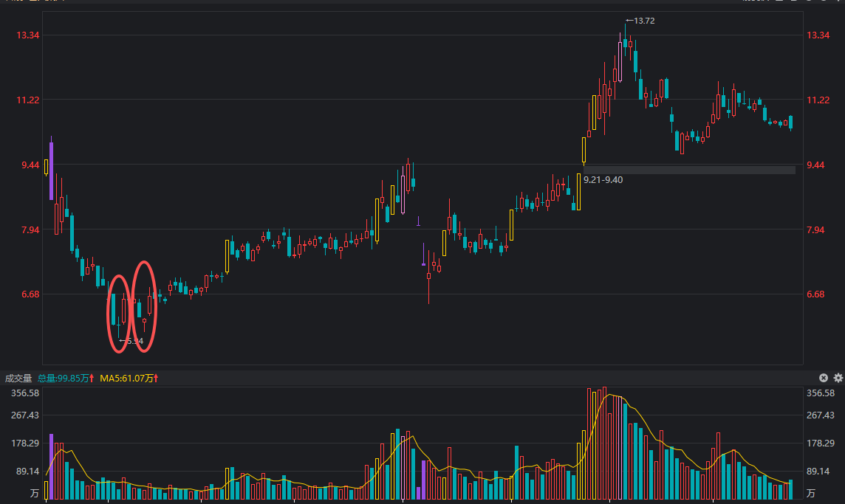Click the 356.58 label on right volume axis
Viewport: 845px width, 504px height.
(821, 393)
